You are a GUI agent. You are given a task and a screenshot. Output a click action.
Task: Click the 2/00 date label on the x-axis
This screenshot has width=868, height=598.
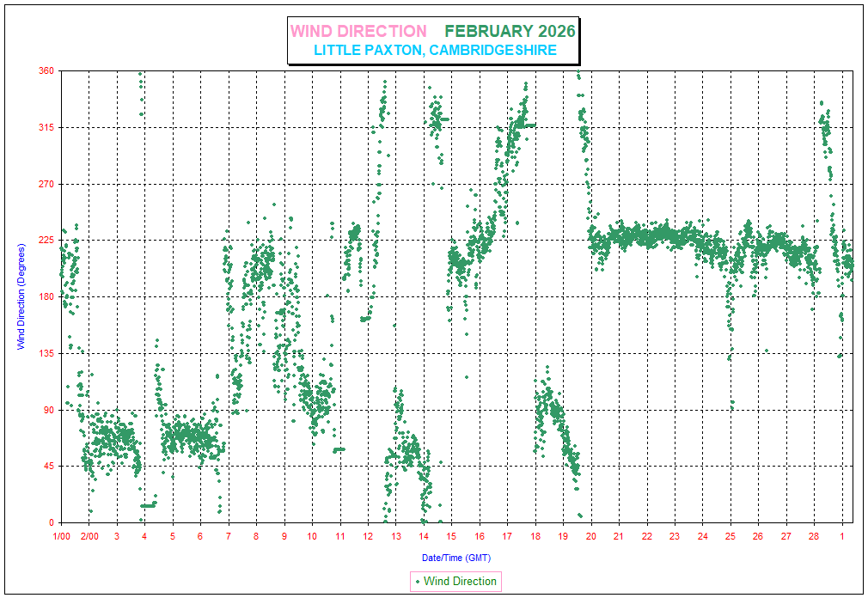[x=89, y=536]
